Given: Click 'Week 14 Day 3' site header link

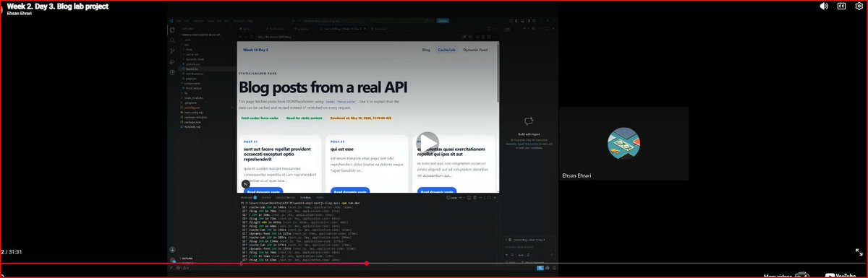Looking at the screenshot, I should (255, 50).
